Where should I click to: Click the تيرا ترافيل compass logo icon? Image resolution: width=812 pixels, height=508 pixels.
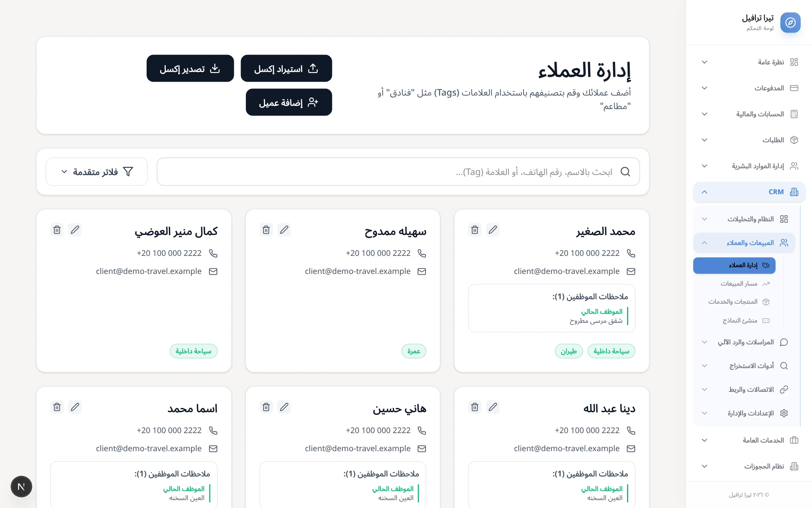tap(790, 23)
